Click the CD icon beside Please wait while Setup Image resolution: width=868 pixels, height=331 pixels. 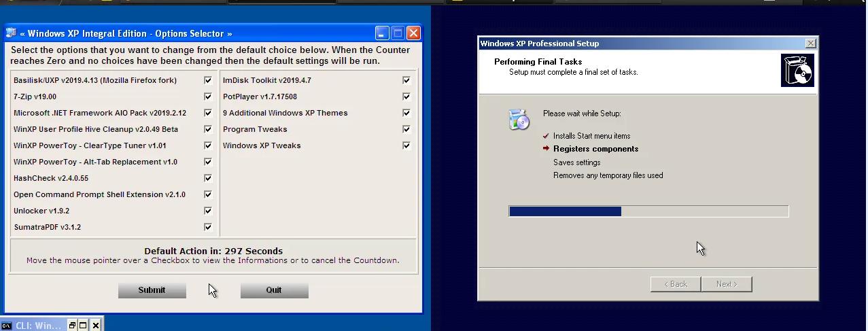click(x=519, y=120)
